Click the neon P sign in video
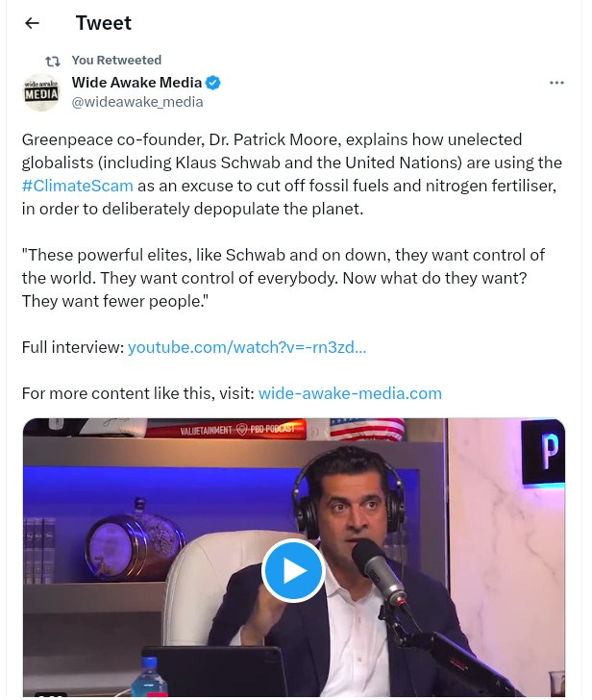Image resolution: width=592 pixels, height=700 pixels. [543, 452]
